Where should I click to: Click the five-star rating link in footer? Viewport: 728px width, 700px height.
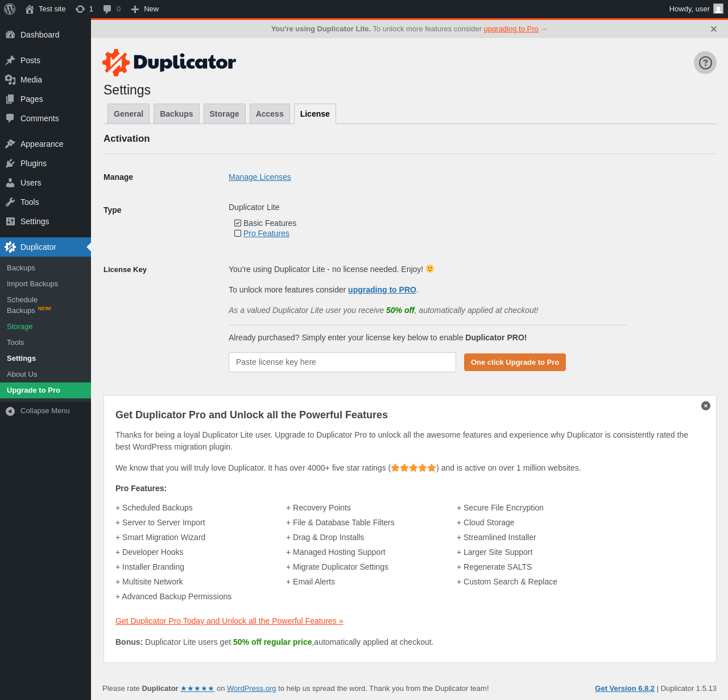pos(197,689)
